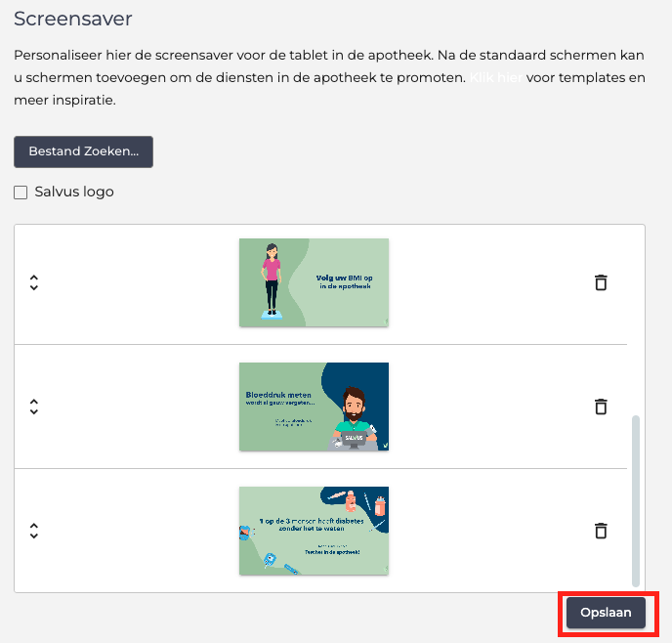This screenshot has width=672, height=643.
Task: Click the up chevron on the Bloeddruk row
Action: click(x=33, y=402)
